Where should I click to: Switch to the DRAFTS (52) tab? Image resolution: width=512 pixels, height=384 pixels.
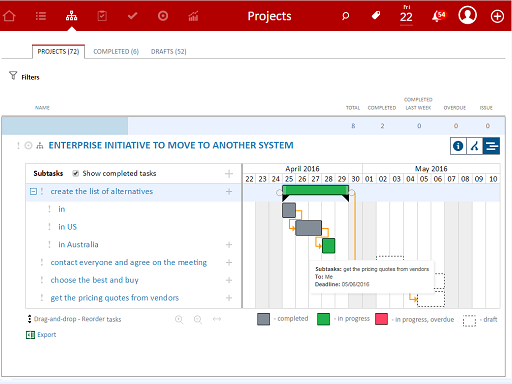169,51
